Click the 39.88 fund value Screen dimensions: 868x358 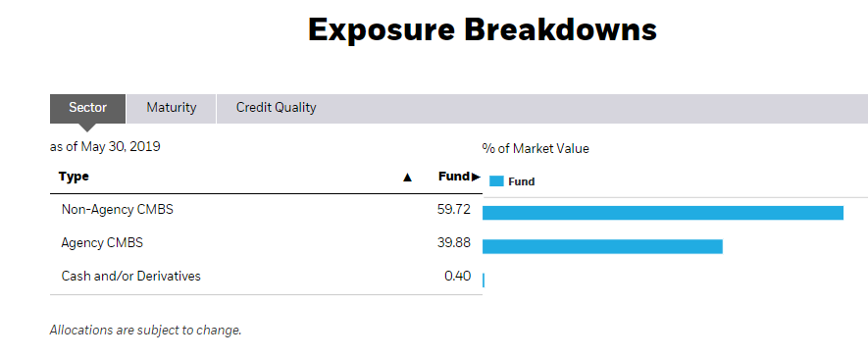[x=454, y=243]
